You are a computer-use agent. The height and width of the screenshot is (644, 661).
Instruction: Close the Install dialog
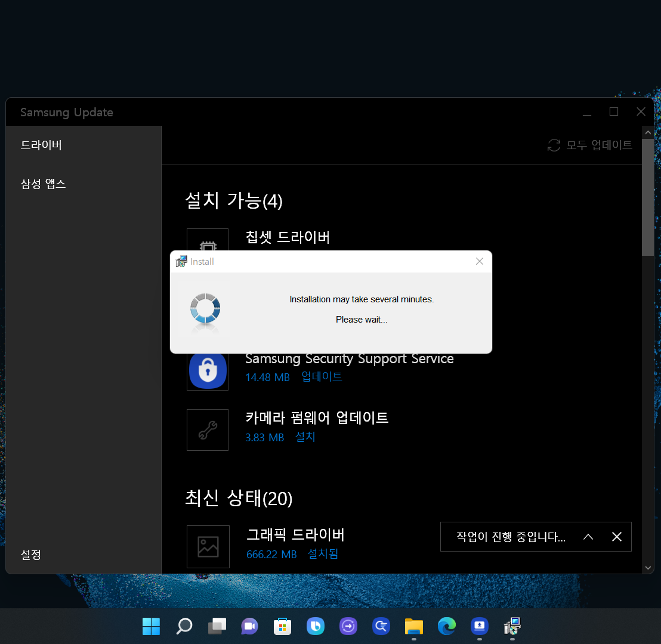pos(479,261)
